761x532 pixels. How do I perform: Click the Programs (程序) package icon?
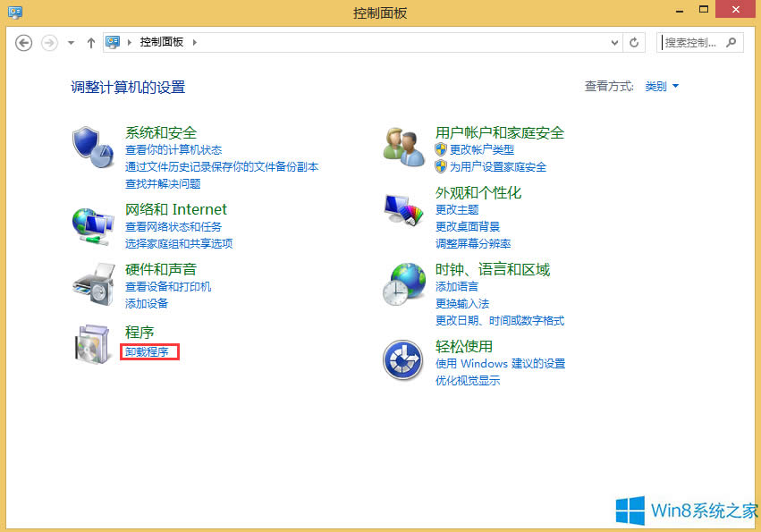92,343
